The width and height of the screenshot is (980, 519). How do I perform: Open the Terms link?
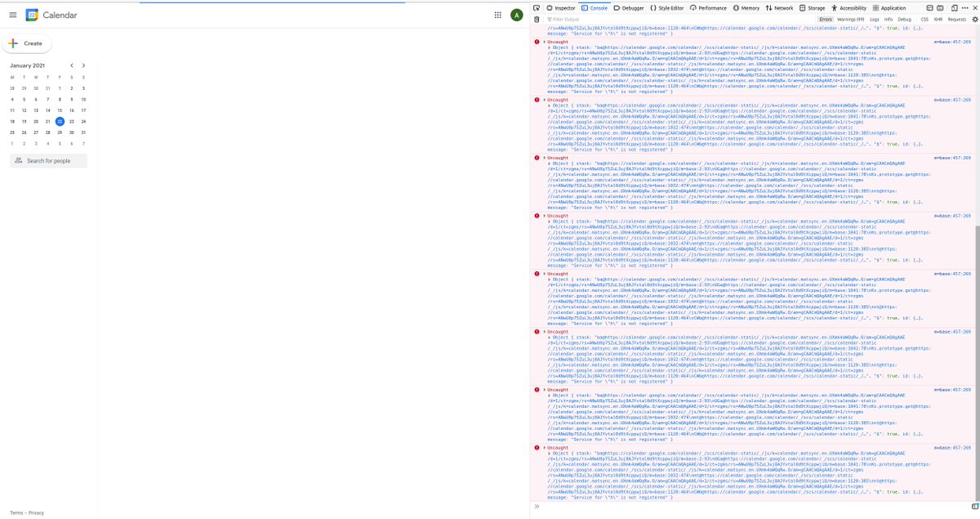16,512
